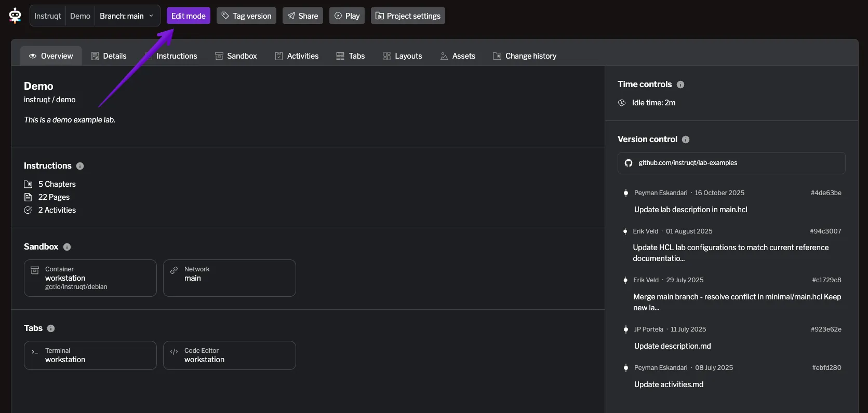The height and width of the screenshot is (413, 868).
Task: Click the GitHub icon in Version control
Action: point(629,163)
